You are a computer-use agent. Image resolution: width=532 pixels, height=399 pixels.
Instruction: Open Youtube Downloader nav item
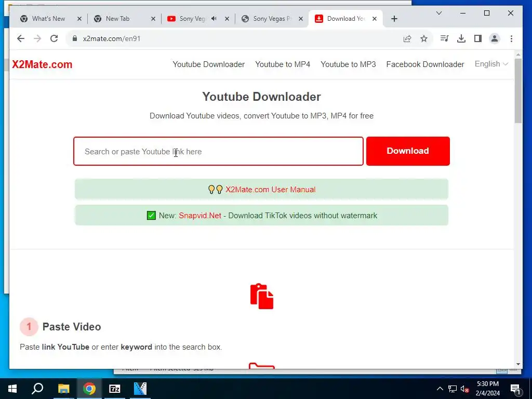[x=209, y=64]
